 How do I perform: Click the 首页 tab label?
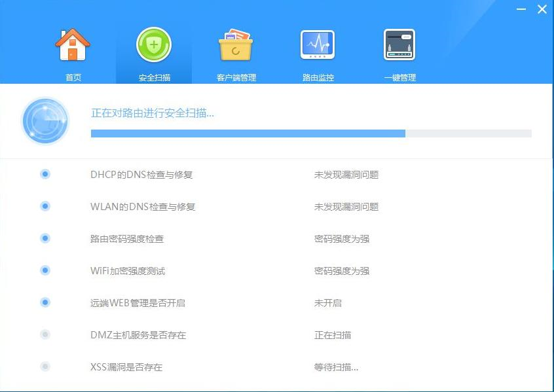pyautogui.click(x=73, y=77)
